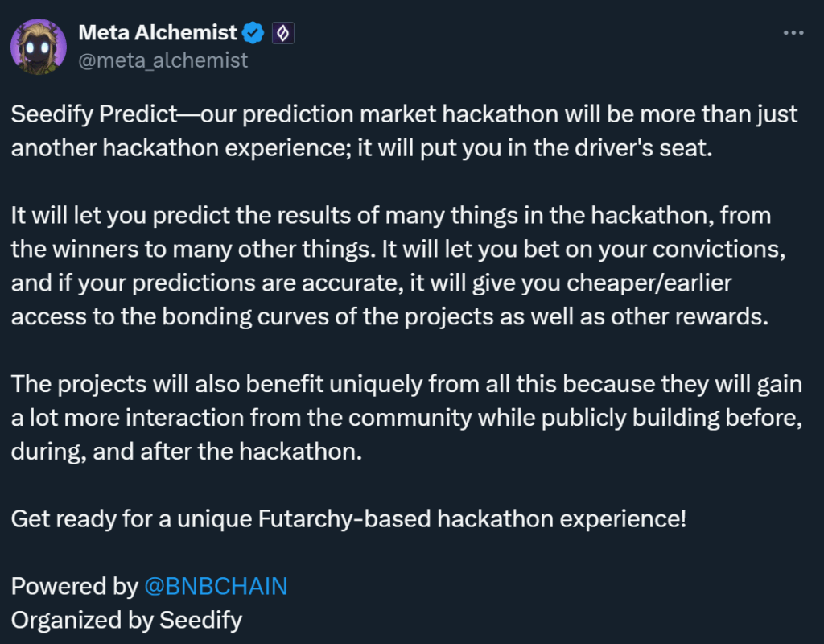Click the "Get ready for a unique" line
The image size is (824, 644).
pyautogui.click(x=348, y=518)
